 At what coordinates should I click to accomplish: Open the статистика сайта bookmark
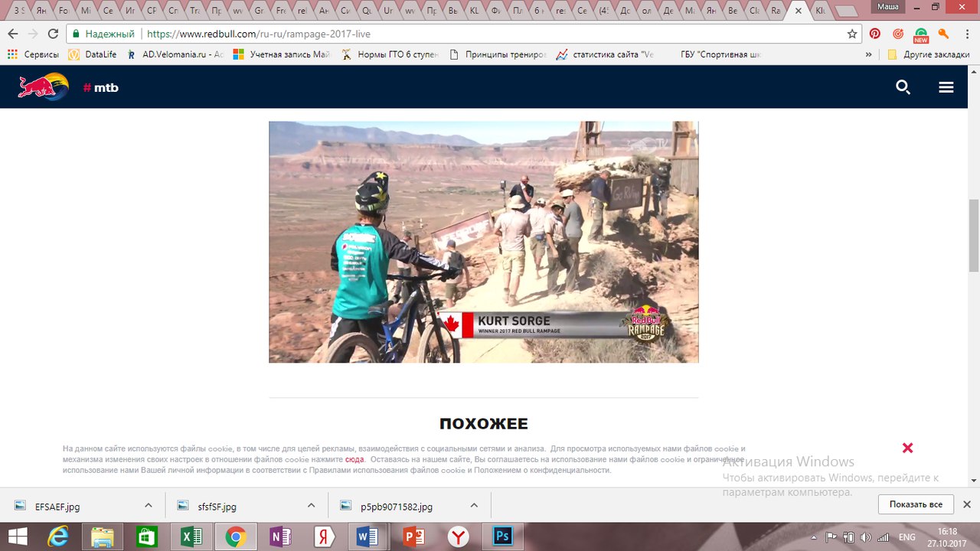tap(606, 54)
